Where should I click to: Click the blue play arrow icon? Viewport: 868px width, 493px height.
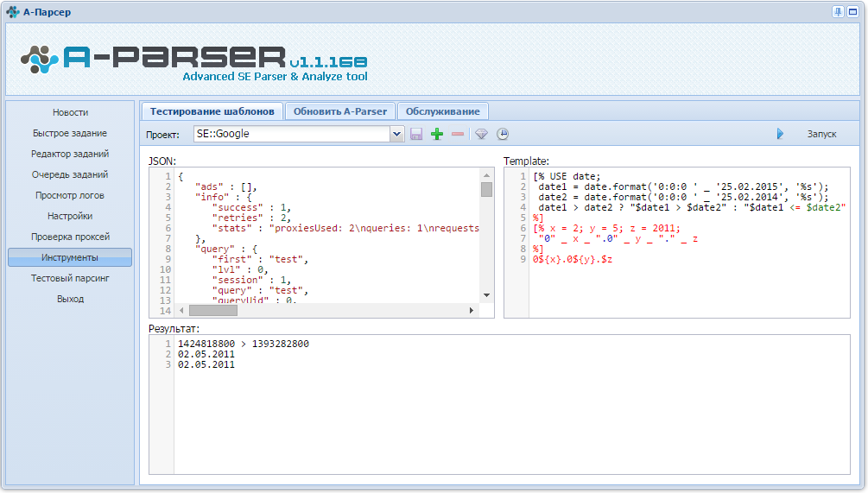point(780,134)
